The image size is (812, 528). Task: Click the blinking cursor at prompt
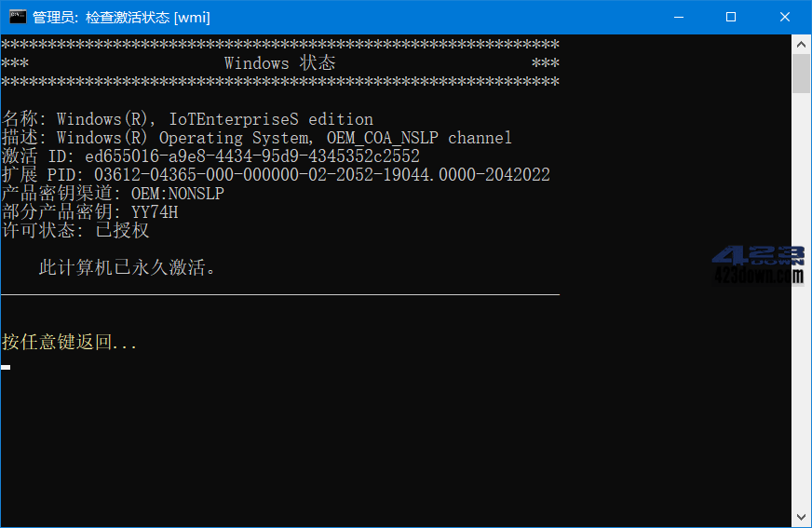[6, 367]
